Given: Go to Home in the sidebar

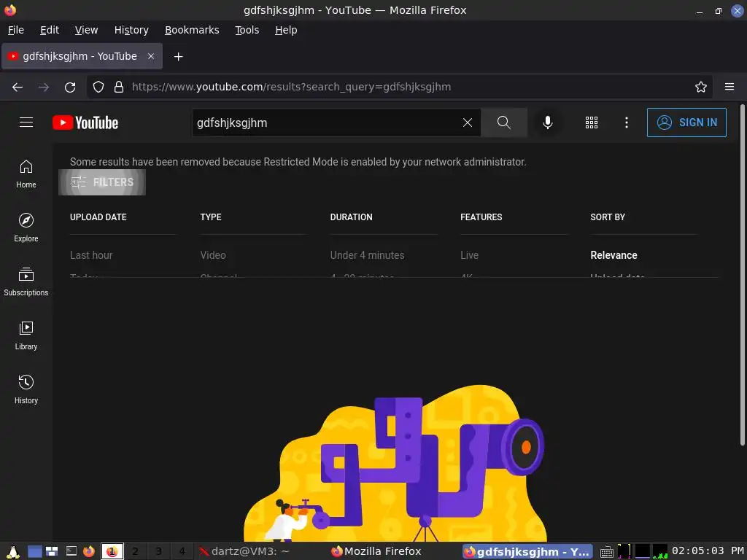Looking at the screenshot, I should tap(26, 174).
